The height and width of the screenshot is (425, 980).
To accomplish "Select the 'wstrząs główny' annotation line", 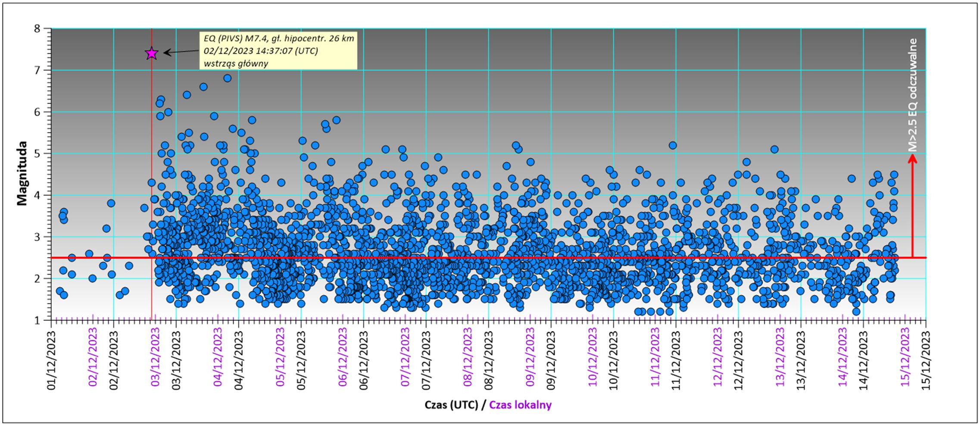I will (236, 64).
